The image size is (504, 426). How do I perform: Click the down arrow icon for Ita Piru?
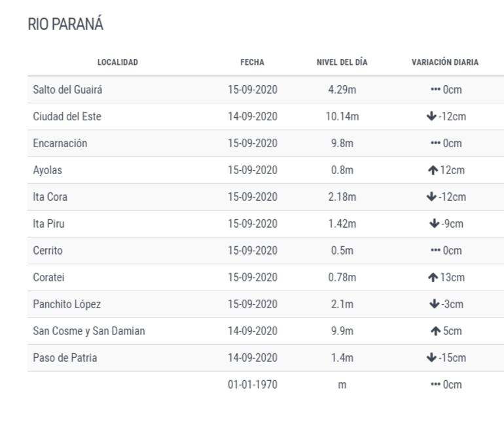433,224
